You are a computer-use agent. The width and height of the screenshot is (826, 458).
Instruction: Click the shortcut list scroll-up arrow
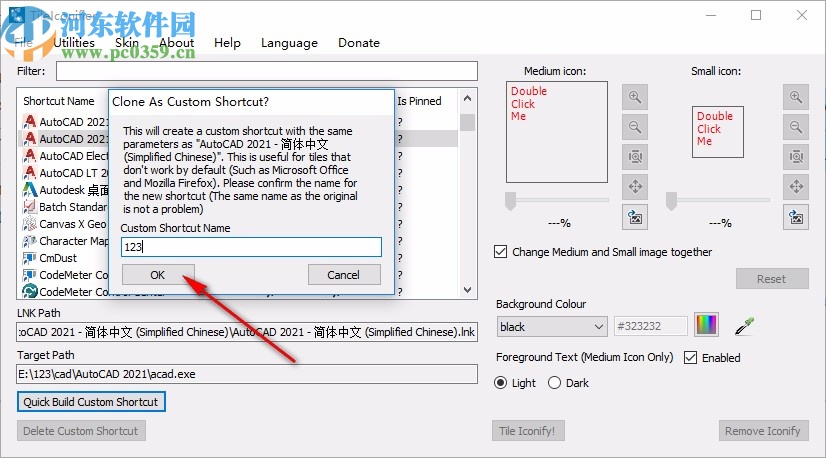467,99
